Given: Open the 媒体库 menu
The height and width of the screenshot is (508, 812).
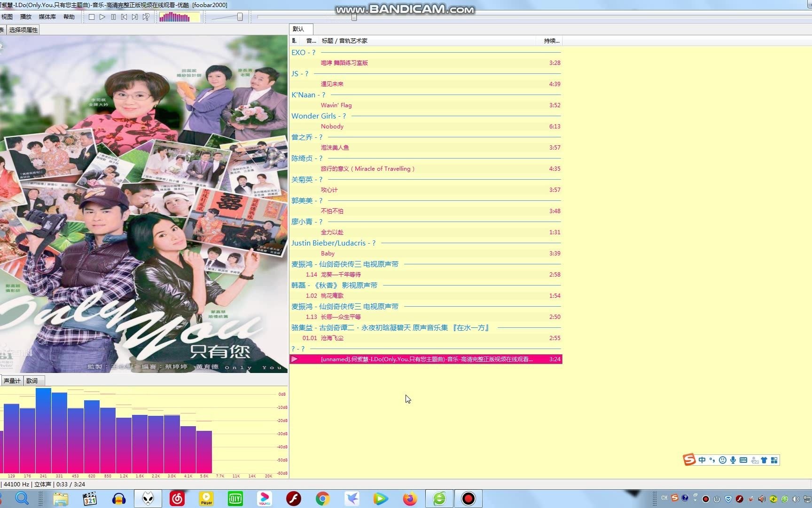Looking at the screenshot, I should coord(47,17).
